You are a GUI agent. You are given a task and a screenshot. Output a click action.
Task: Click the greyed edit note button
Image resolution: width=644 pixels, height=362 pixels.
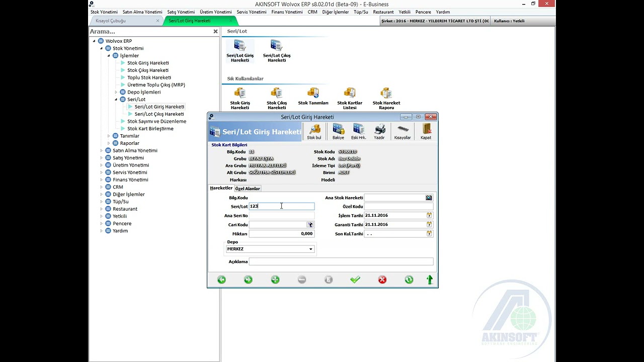tap(329, 280)
